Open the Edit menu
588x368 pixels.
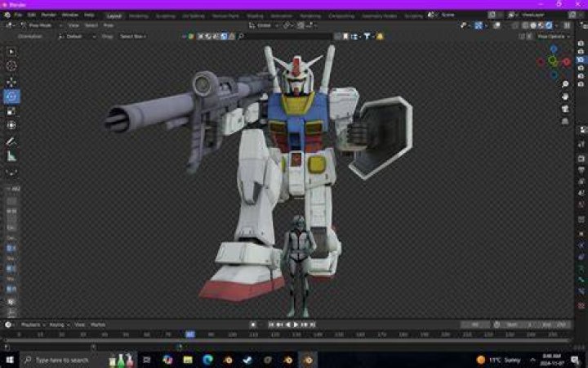point(32,15)
